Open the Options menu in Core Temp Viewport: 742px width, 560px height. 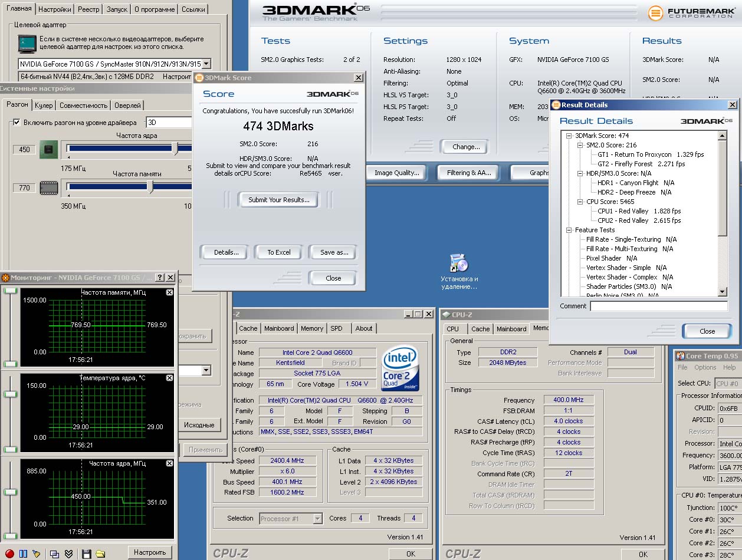[x=705, y=367]
